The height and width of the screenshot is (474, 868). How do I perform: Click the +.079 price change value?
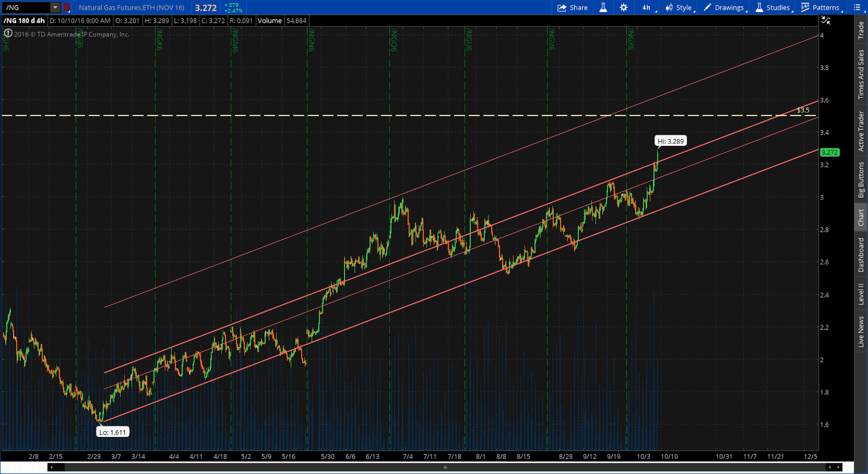coord(231,5)
